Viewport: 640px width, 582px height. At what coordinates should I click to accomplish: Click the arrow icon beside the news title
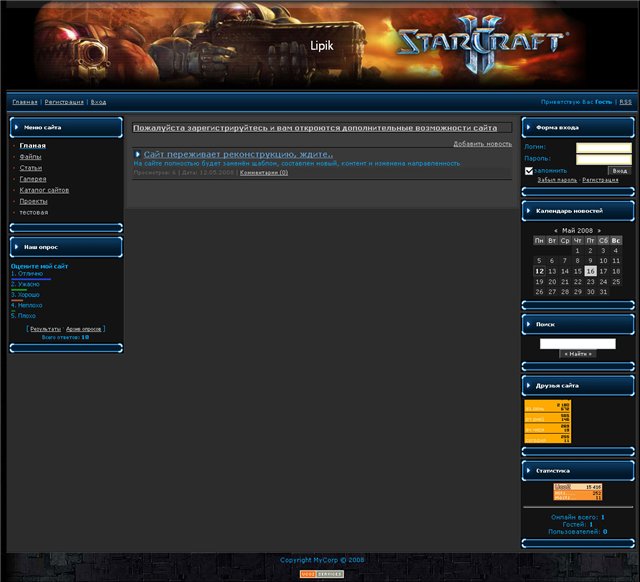(x=138, y=154)
